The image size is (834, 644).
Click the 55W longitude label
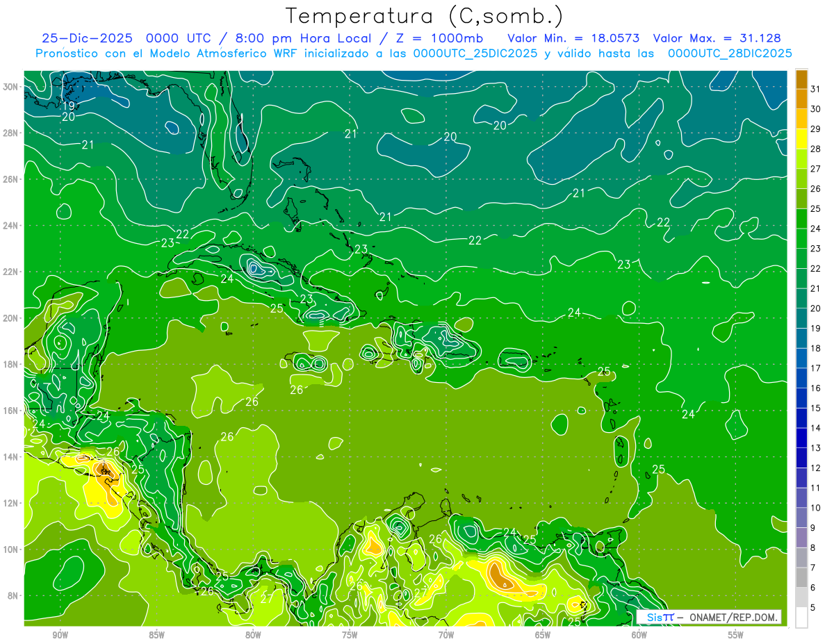(x=736, y=635)
